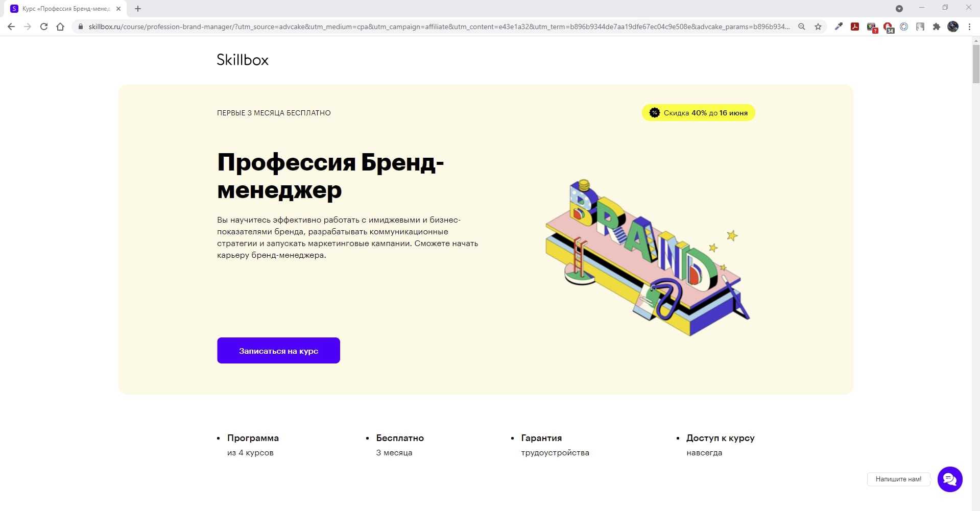Open the extension showing badge 34
The height and width of the screenshot is (511, 980).
(888, 27)
